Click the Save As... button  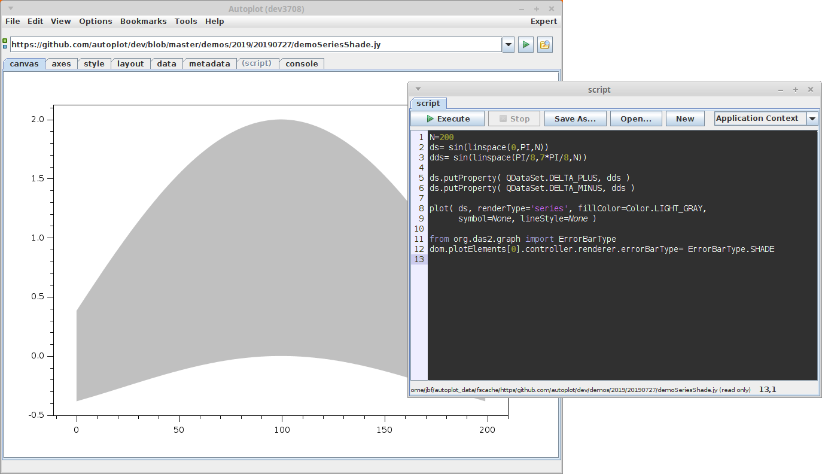coord(575,118)
